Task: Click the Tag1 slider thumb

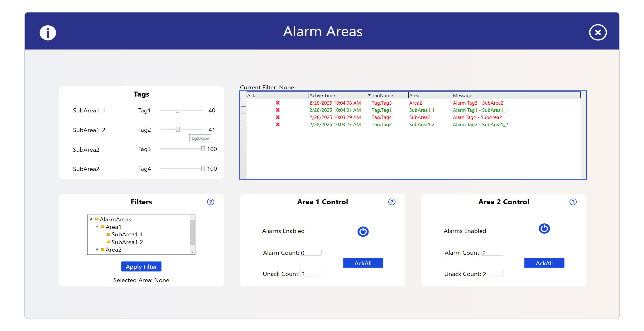Action: (177, 110)
